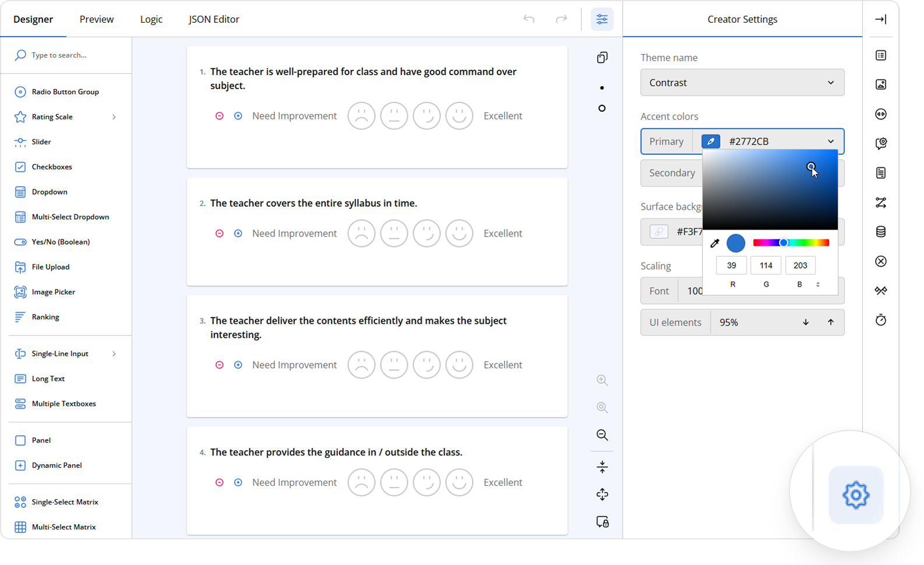
Task: Collapse the Creator Settings side panel arrow
Action: [881, 19]
